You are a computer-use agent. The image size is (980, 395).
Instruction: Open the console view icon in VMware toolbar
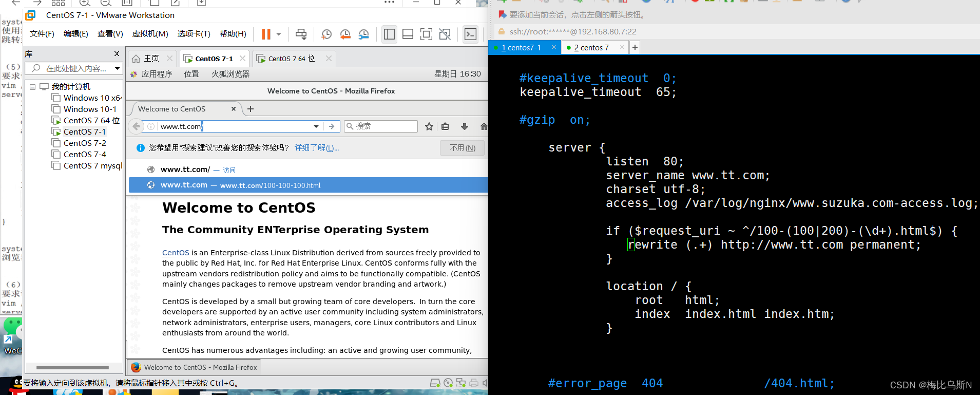[470, 34]
